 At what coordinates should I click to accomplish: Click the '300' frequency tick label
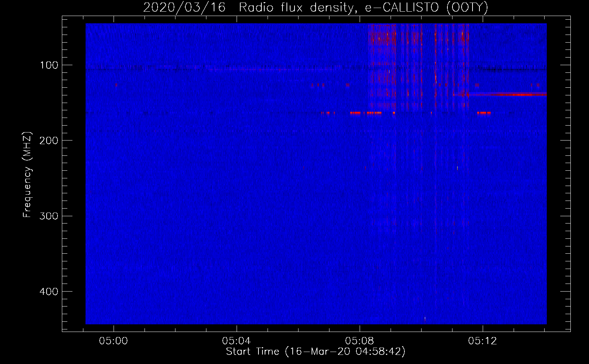click(49, 216)
